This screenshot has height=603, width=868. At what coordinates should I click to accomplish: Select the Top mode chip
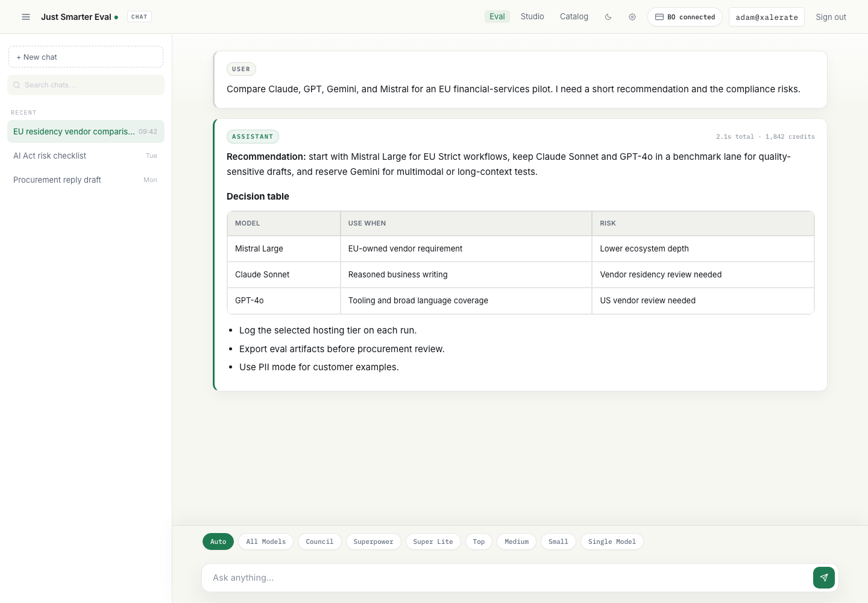(x=479, y=541)
